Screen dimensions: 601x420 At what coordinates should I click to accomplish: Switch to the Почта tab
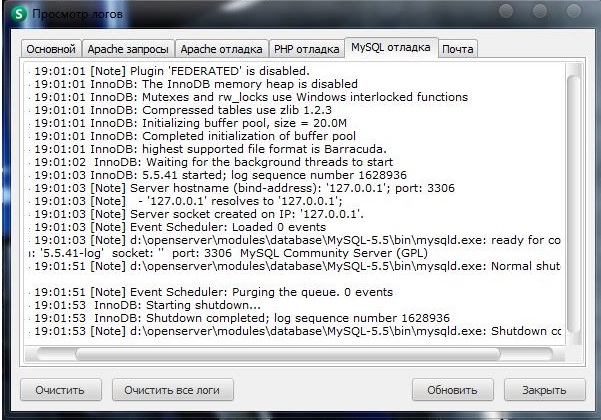click(x=458, y=49)
